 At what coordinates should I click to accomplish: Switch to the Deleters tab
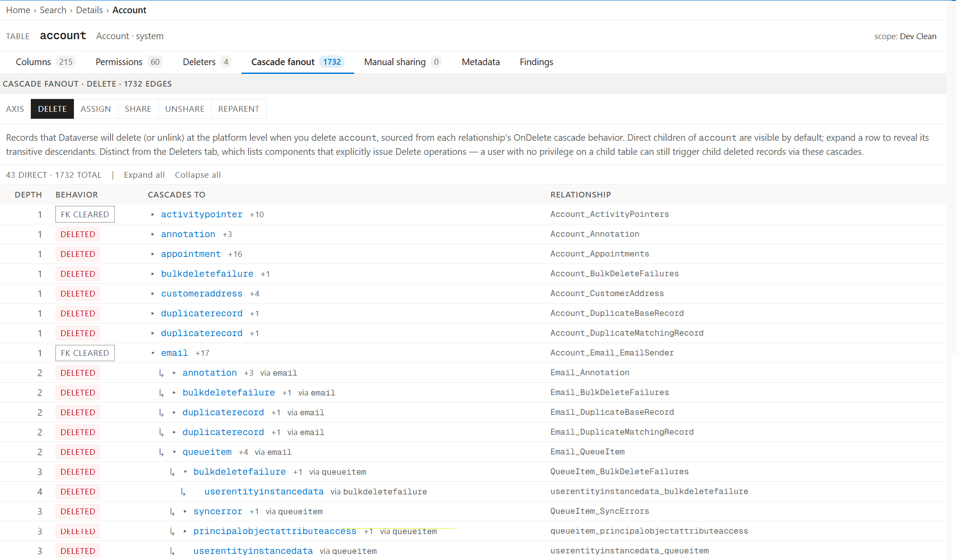pyautogui.click(x=207, y=62)
